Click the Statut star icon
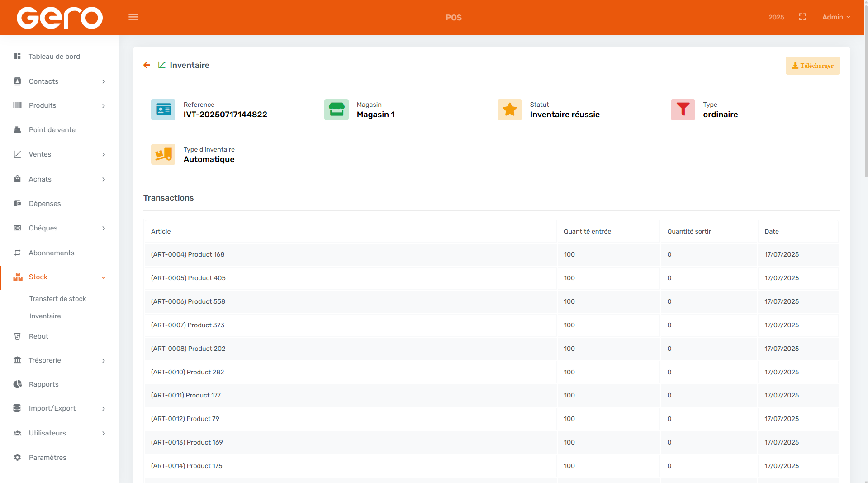This screenshot has width=868, height=483. [509, 110]
